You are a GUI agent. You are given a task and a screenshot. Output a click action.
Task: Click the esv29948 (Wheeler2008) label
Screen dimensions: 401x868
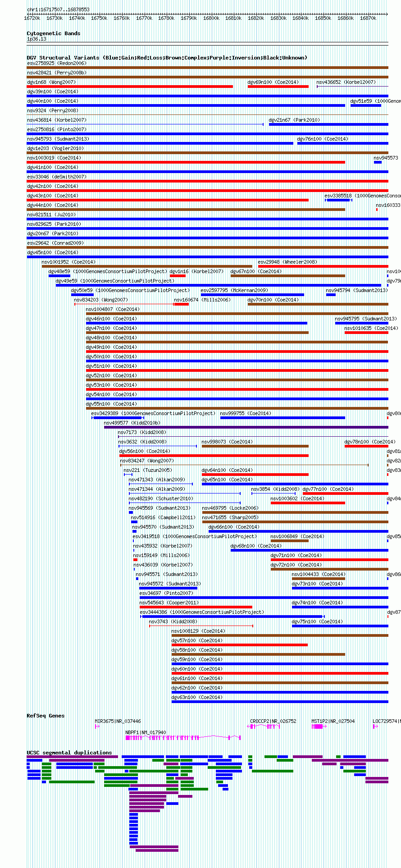pyautogui.click(x=287, y=262)
